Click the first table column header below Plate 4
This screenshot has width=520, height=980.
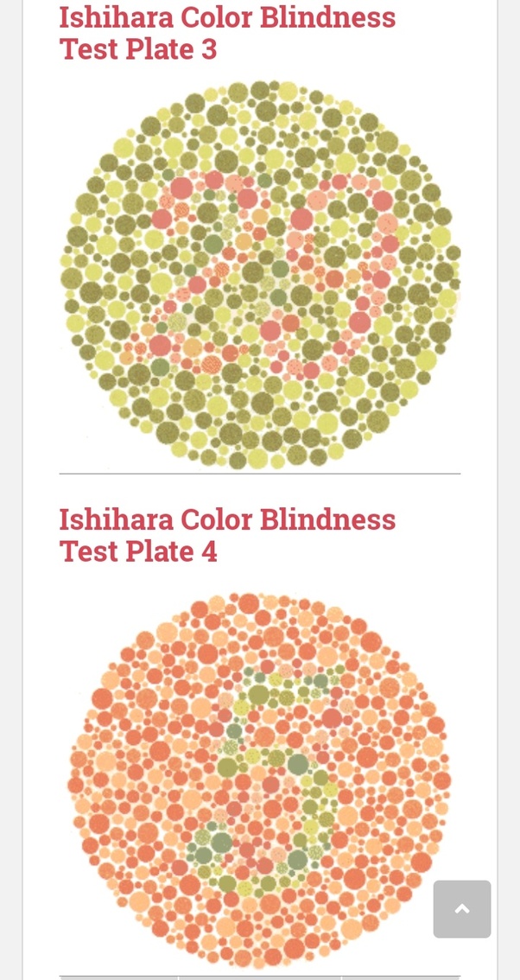click(117, 977)
